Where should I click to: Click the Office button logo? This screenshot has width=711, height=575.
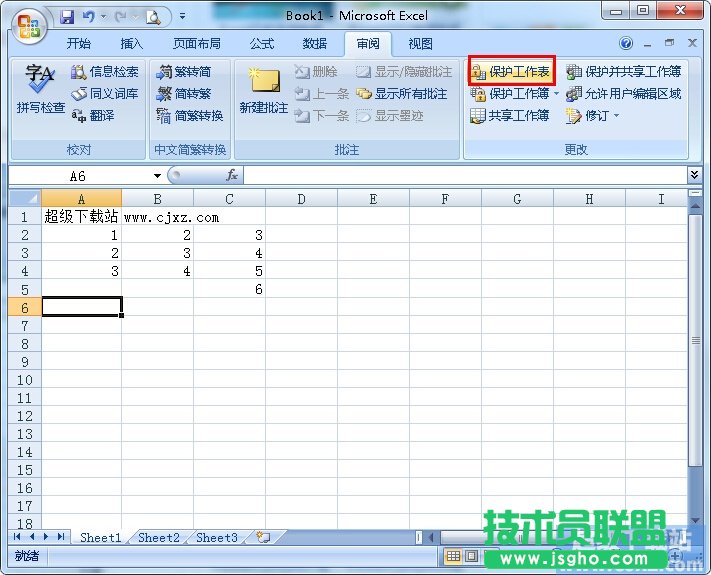click(29, 26)
